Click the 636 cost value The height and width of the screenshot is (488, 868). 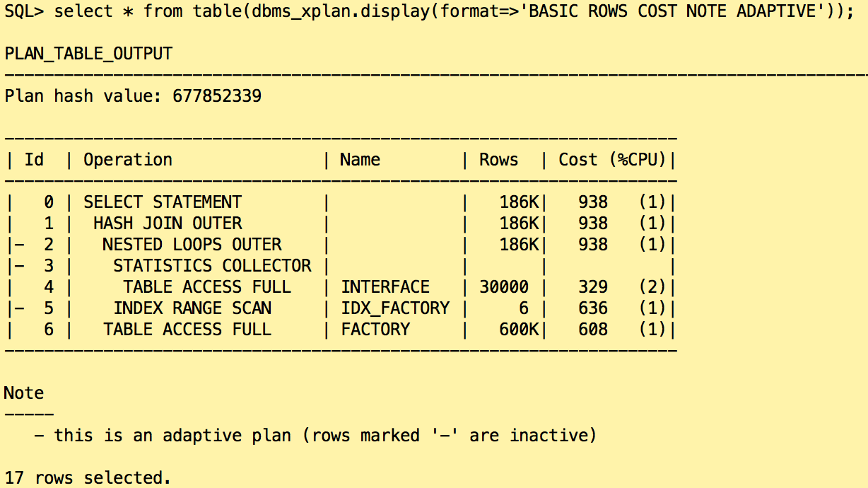pos(593,308)
